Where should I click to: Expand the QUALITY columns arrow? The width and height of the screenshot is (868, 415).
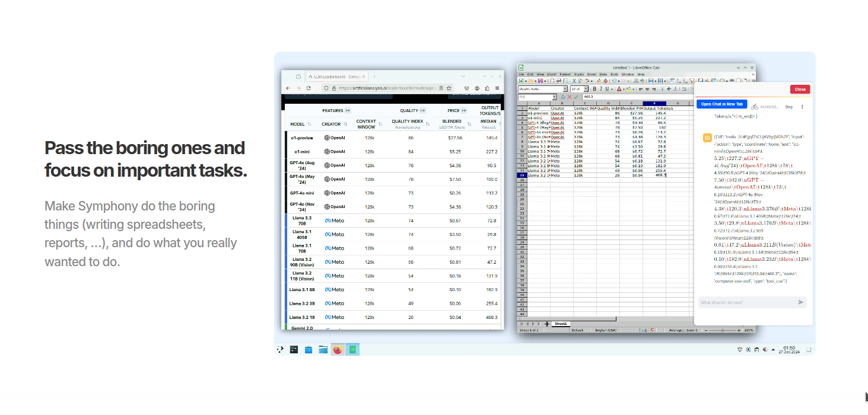tap(422, 110)
